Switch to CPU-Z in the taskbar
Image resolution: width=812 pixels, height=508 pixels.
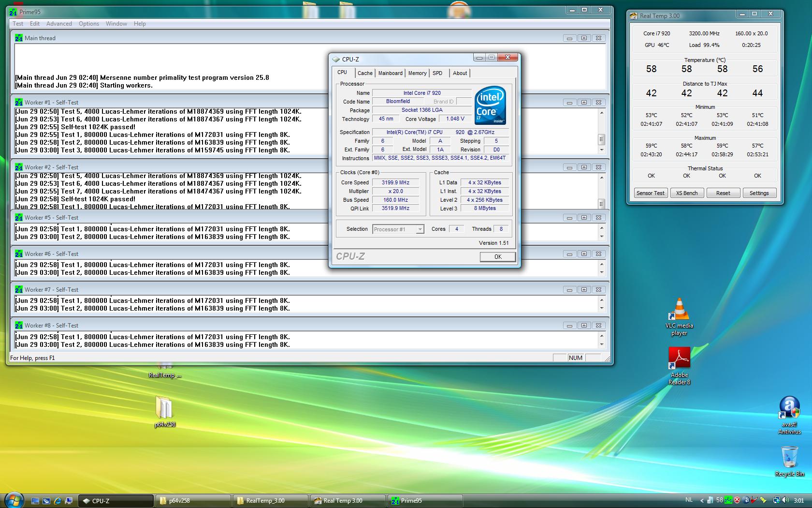click(116, 501)
